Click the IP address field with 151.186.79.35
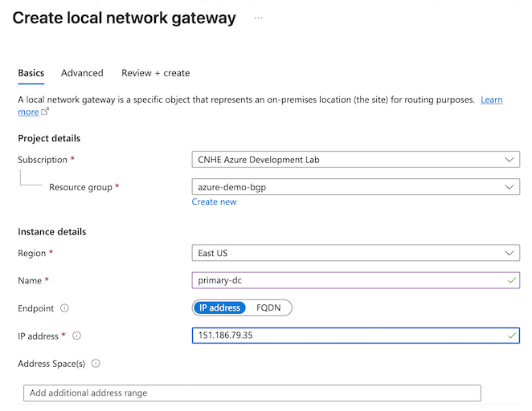Image resolution: width=532 pixels, height=411 pixels. [x=355, y=336]
